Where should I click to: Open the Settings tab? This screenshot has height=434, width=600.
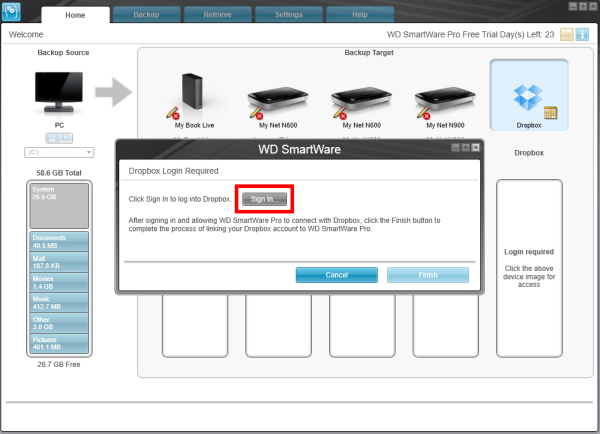click(x=289, y=15)
